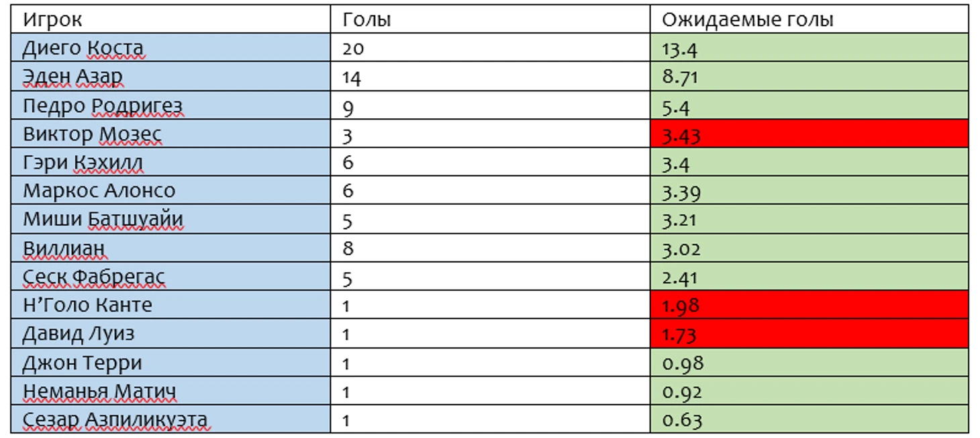Click the 'Ожидаемые голы' column header

(809, 19)
